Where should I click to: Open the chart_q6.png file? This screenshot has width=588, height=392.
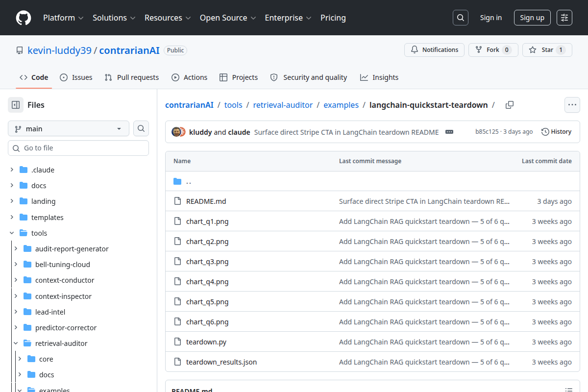207,322
